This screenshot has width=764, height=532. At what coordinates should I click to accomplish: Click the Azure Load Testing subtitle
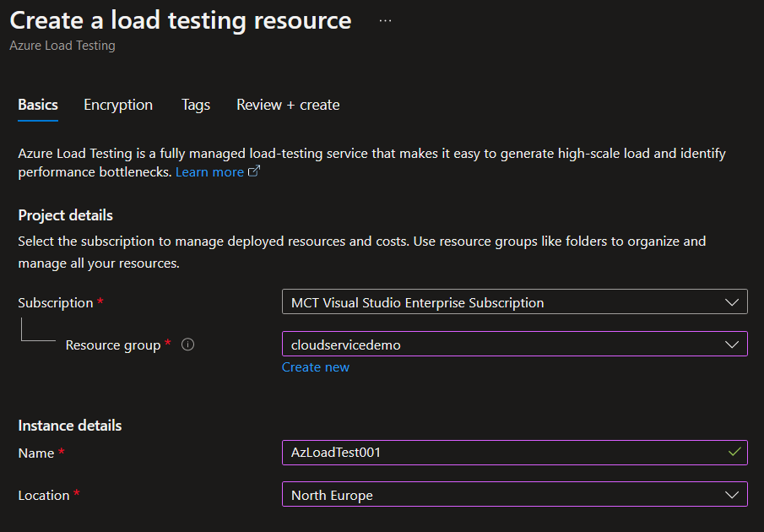click(x=62, y=46)
